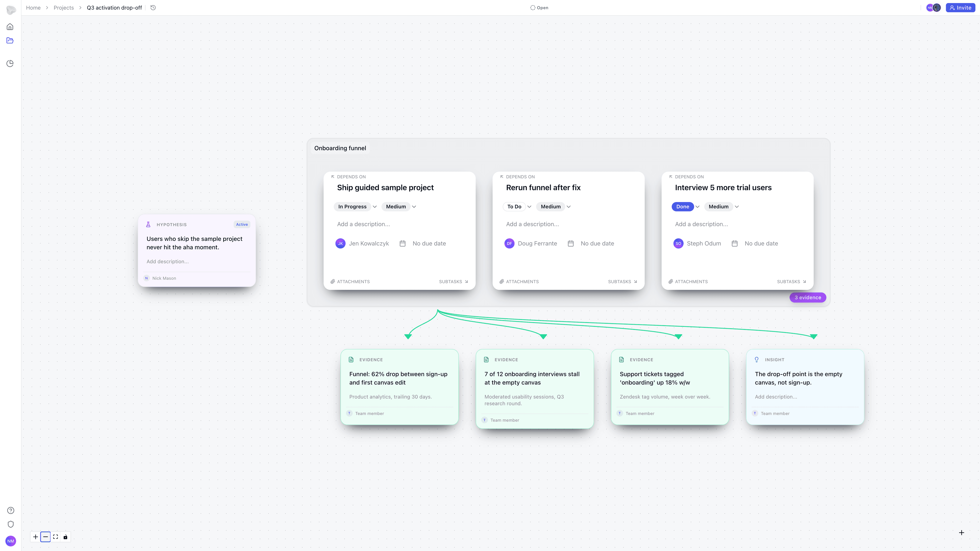Open ATTACHMENTS on Ship guided sample project

pos(350,281)
